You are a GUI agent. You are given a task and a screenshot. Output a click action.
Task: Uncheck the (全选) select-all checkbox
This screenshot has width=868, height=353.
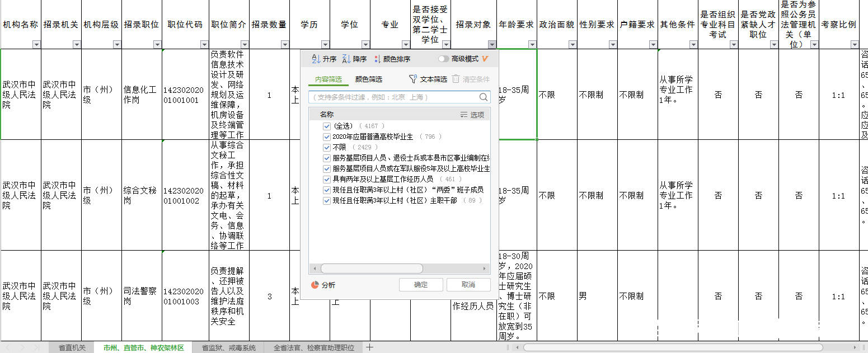tap(327, 126)
